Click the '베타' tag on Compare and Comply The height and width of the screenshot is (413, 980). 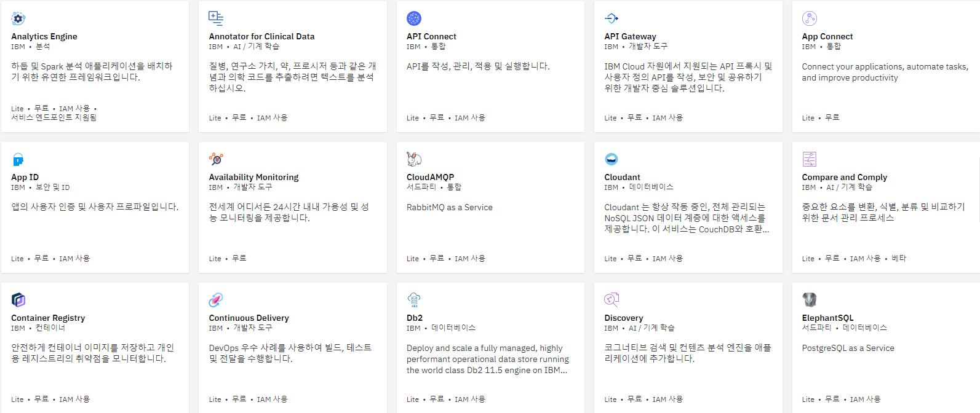899,258
